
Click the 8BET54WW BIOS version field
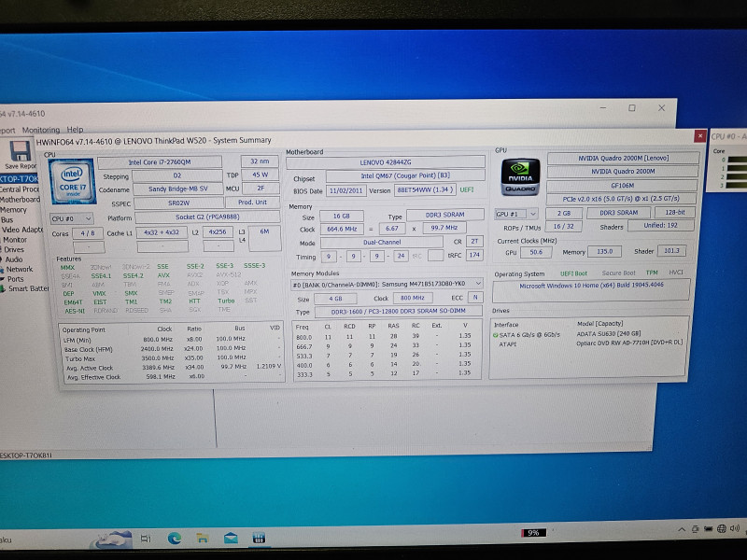pyautogui.click(x=425, y=190)
